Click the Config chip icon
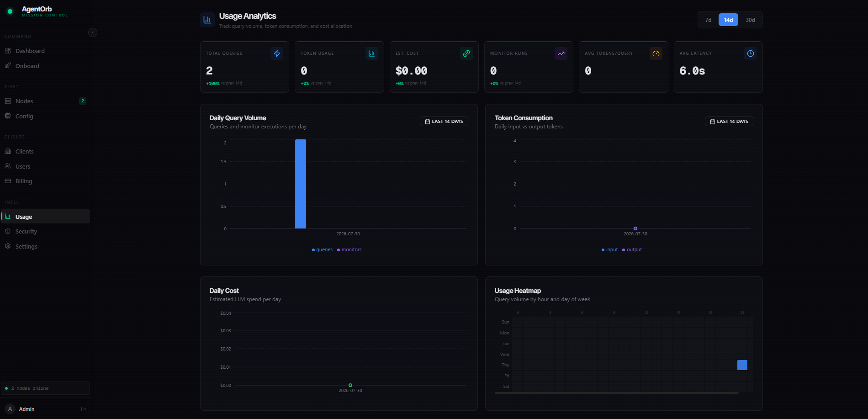The height and width of the screenshot is (419, 868). tap(8, 116)
